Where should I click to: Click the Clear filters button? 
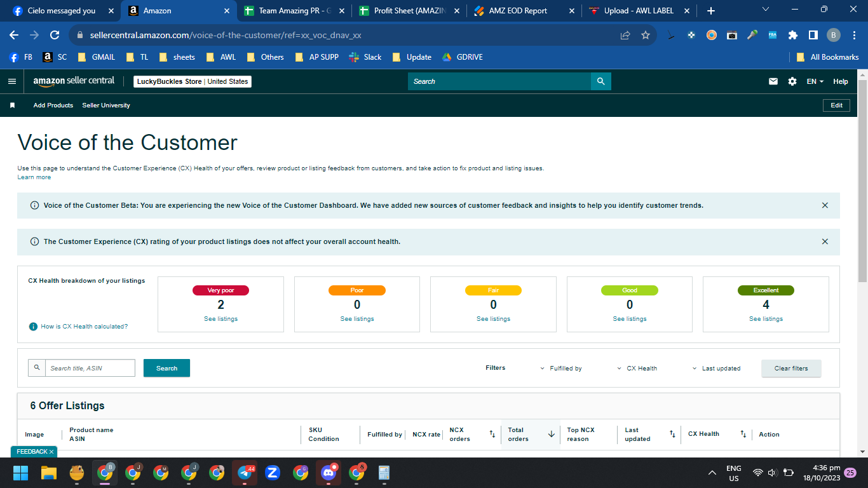(791, 369)
